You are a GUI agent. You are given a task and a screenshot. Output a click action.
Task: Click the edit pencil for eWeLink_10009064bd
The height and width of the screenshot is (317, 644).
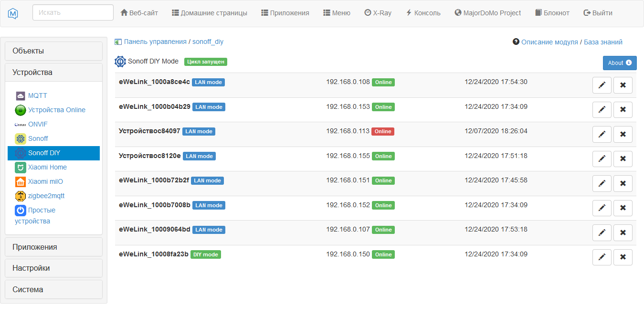(x=602, y=232)
